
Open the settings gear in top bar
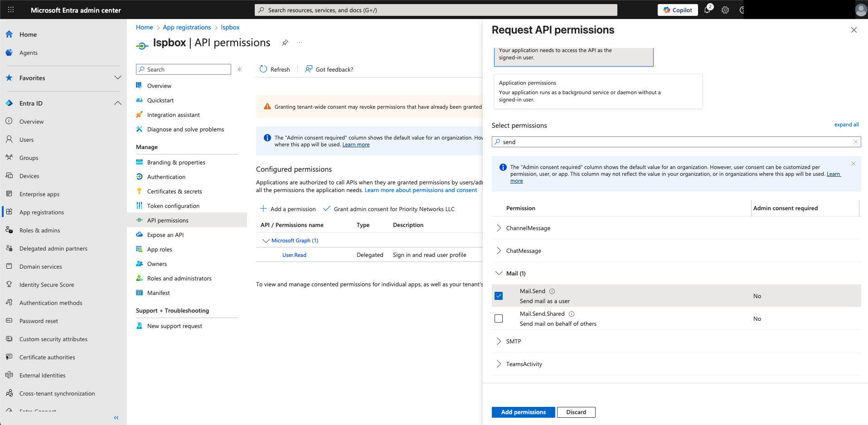(x=725, y=10)
